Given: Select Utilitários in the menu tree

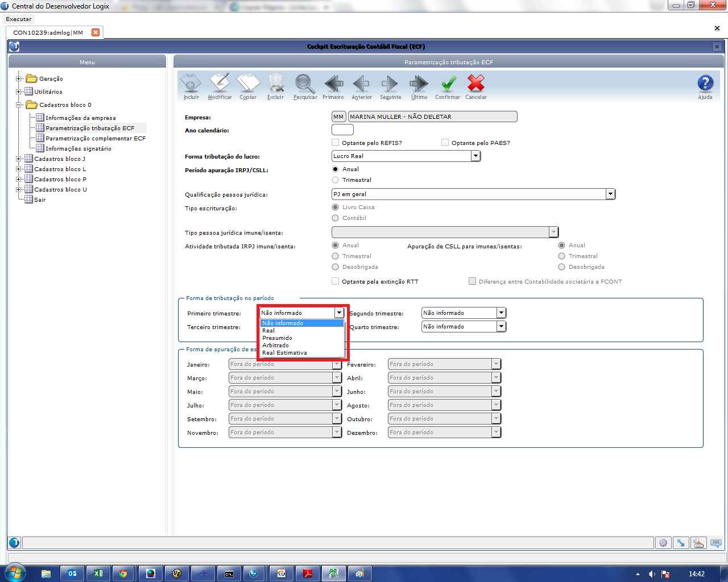Looking at the screenshot, I should coord(48,92).
